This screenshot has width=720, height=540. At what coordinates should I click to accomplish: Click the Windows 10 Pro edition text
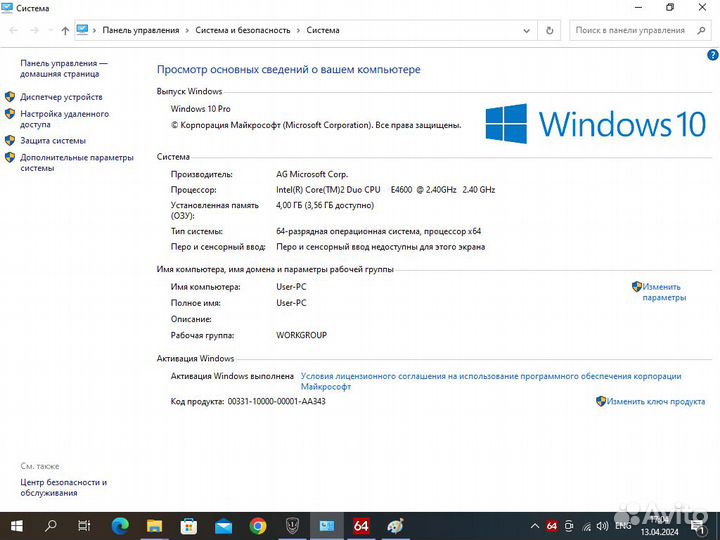201,109
